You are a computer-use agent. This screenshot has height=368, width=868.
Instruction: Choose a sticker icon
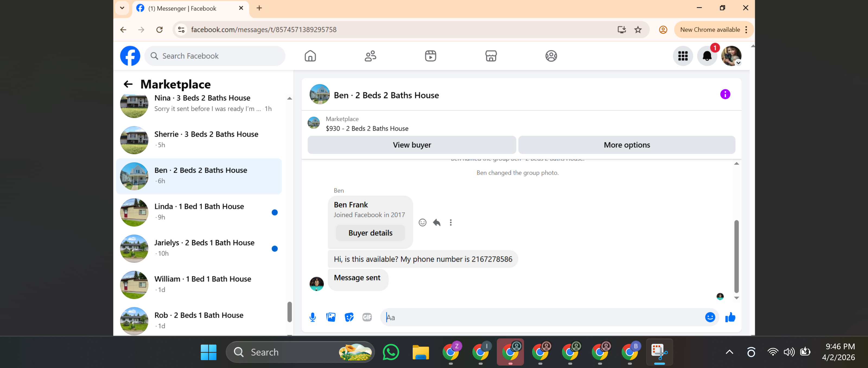pyautogui.click(x=349, y=317)
